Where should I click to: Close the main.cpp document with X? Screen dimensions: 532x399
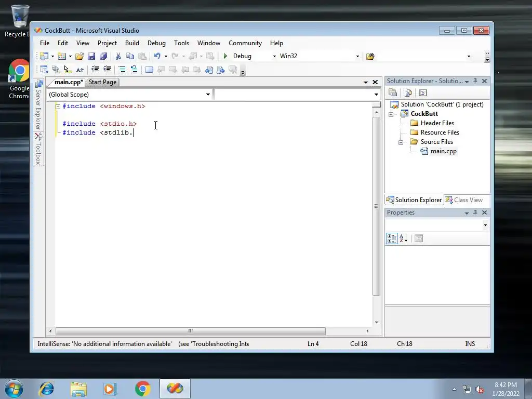[375, 82]
